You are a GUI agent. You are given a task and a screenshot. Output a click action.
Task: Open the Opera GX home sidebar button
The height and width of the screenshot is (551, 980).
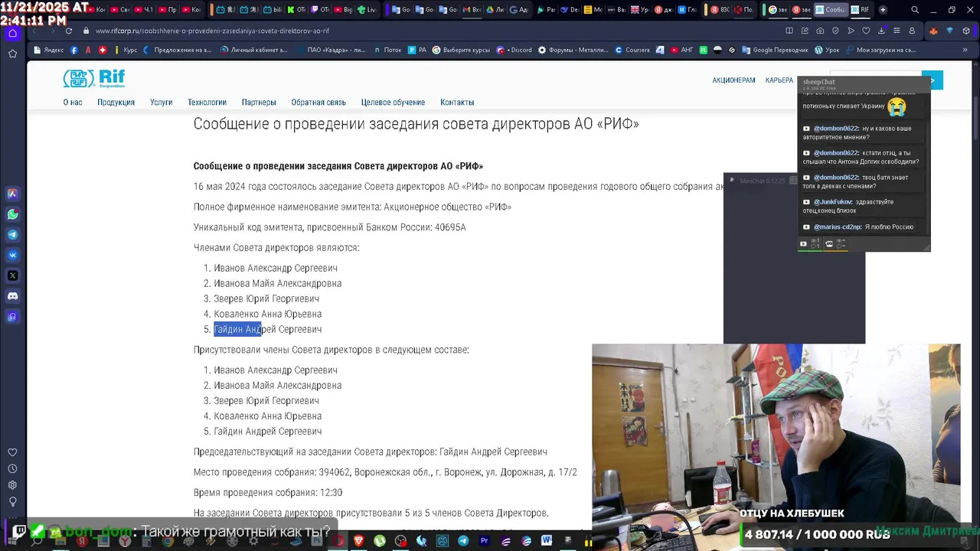pyautogui.click(x=12, y=33)
